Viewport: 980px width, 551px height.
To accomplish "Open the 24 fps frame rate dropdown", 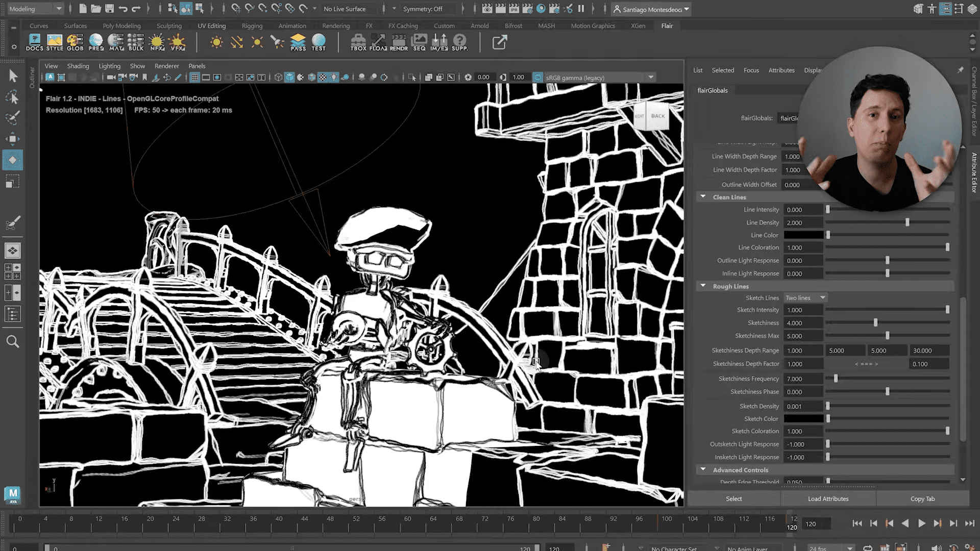I will coord(831,548).
